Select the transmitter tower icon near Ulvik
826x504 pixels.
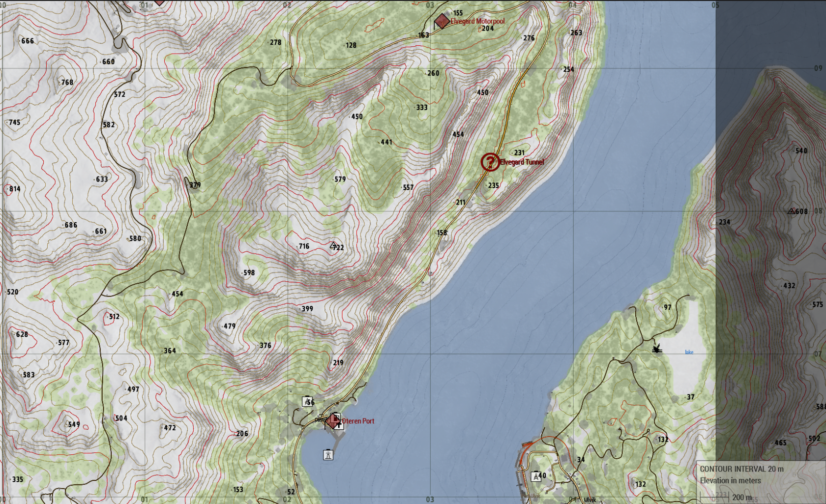click(535, 476)
